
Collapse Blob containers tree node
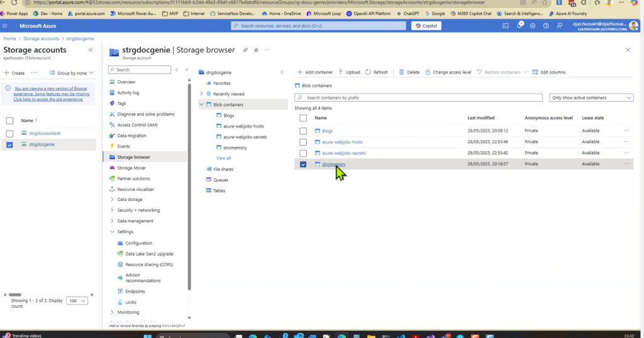click(201, 104)
